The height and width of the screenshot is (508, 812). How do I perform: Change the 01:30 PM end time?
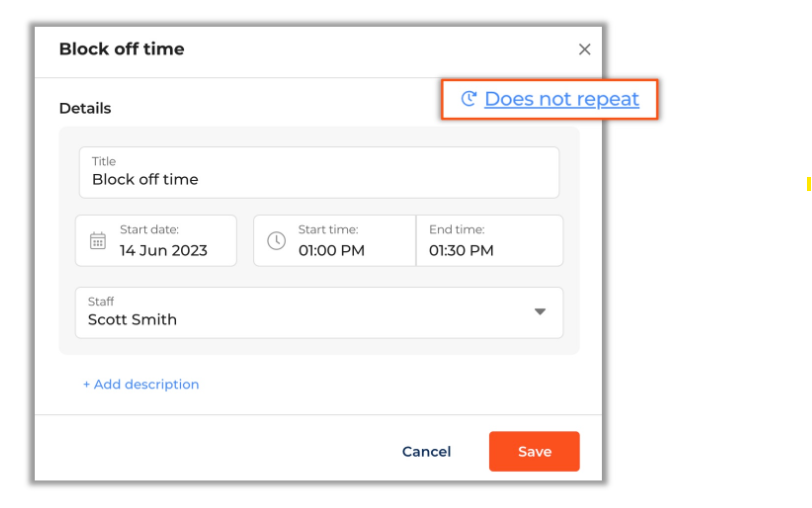pyautogui.click(x=461, y=251)
